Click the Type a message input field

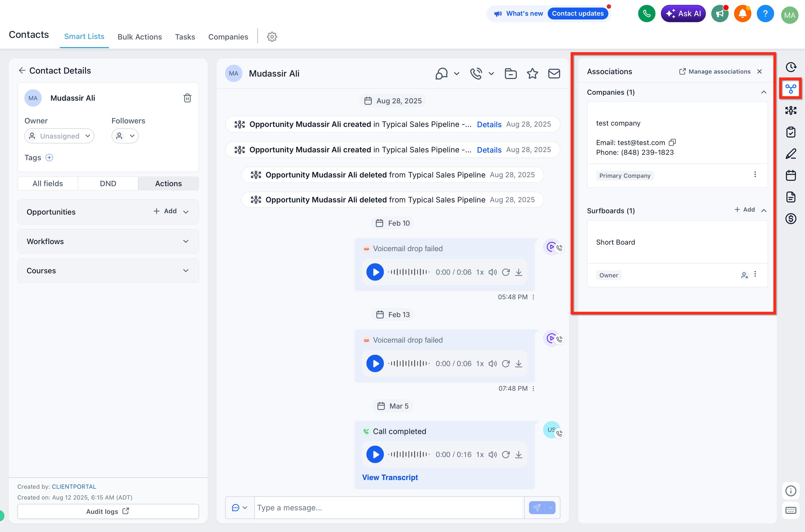(389, 508)
